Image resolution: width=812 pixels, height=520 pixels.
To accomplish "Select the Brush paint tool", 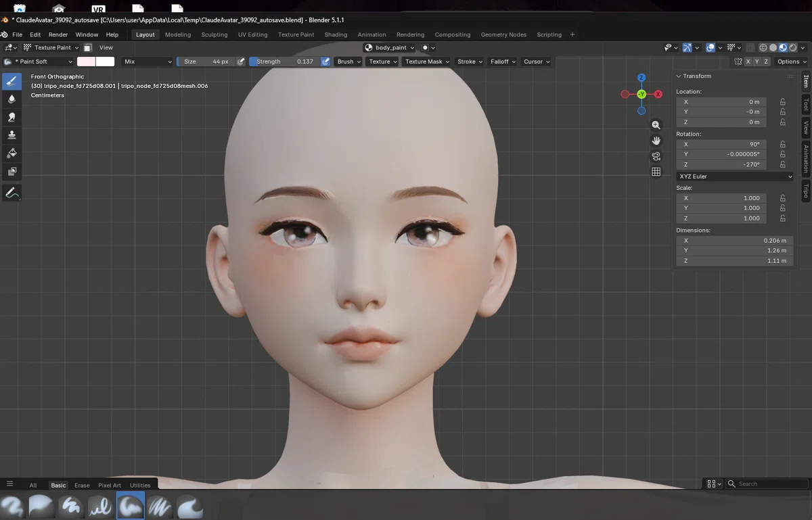I will [12, 81].
